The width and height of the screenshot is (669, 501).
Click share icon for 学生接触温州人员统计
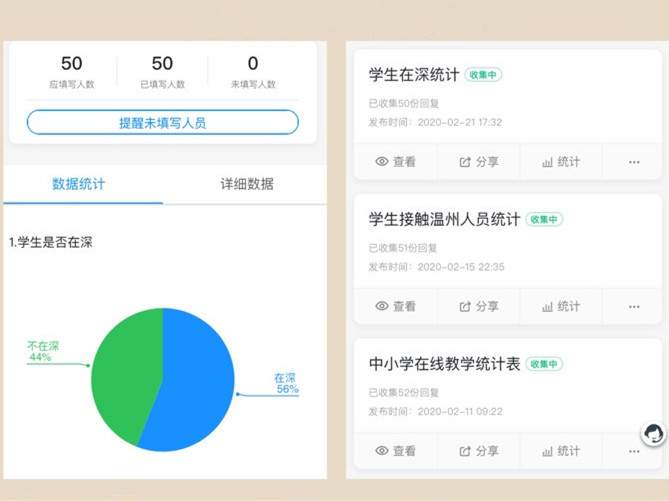coord(465,307)
